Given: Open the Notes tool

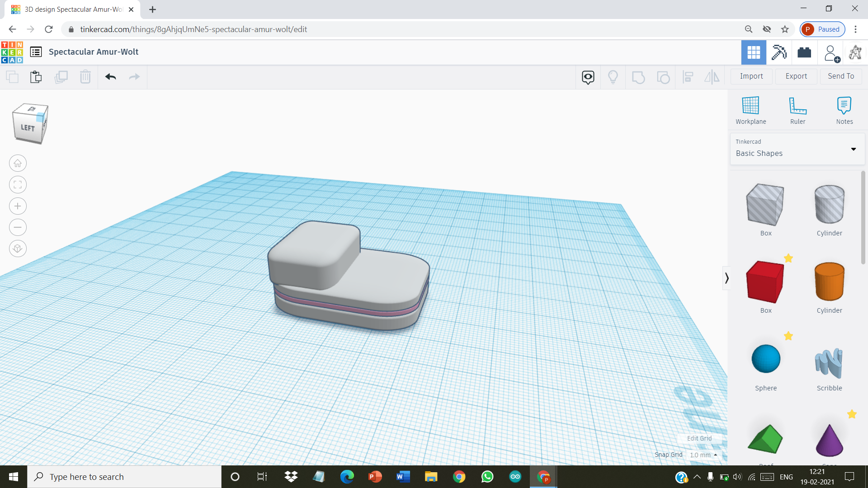Looking at the screenshot, I should coord(844,106).
